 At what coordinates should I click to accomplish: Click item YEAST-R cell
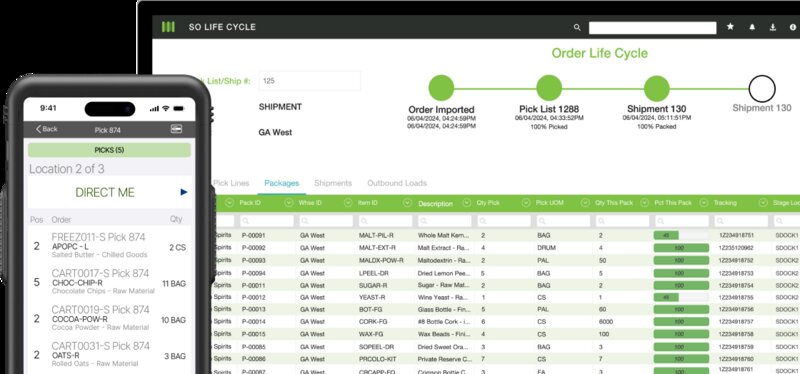click(x=372, y=297)
